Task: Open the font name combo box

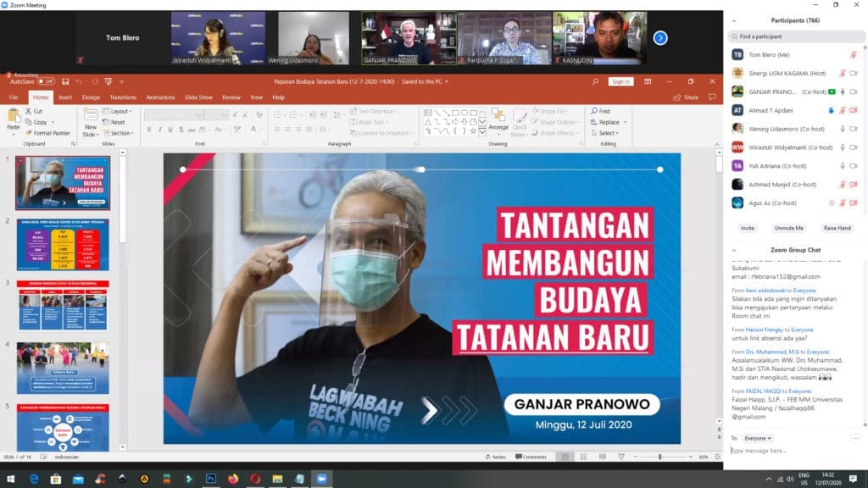Action: [x=174, y=115]
